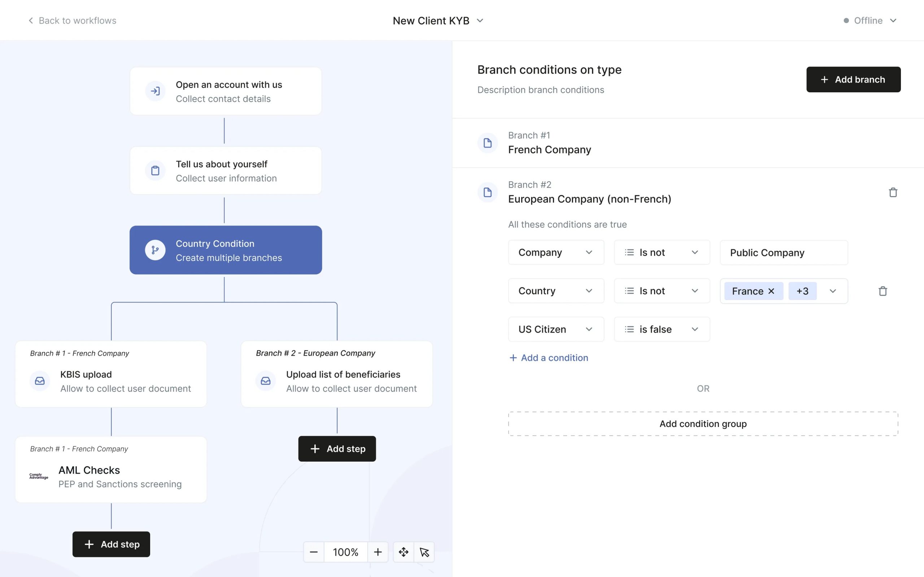Click the KBIS upload envelope icon
Image resolution: width=924 pixels, height=577 pixels.
pyautogui.click(x=40, y=380)
